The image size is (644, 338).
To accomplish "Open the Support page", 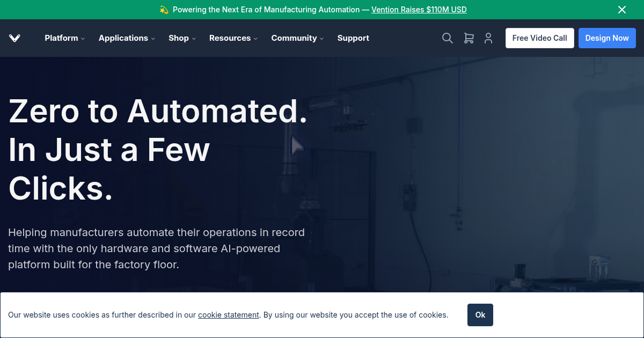I will [x=353, y=38].
